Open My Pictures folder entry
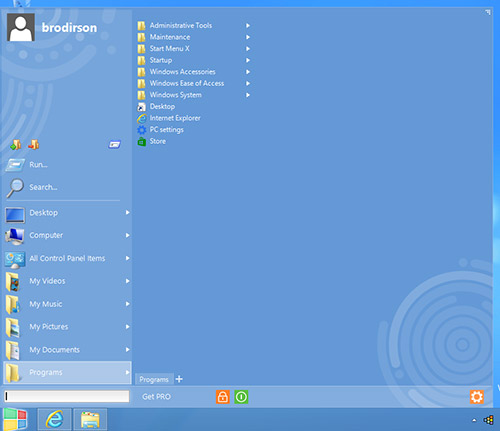The width and height of the screenshot is (500, 431). pos(67,327)
